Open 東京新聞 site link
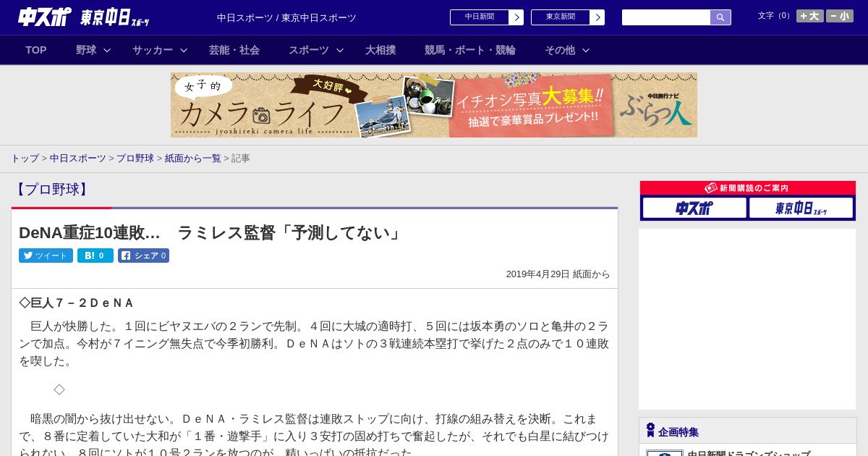The width and height of the screenshot is (868, 456). click(x=560, y=17)
